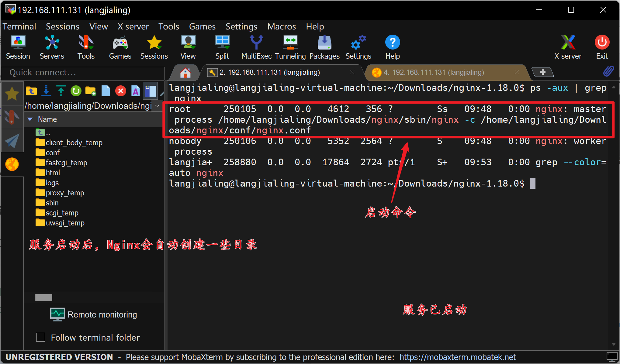The height and width of the screenshot is (364, 620).
Task: Upload files with green up-arrow icon
Action: tap(61, 91)
